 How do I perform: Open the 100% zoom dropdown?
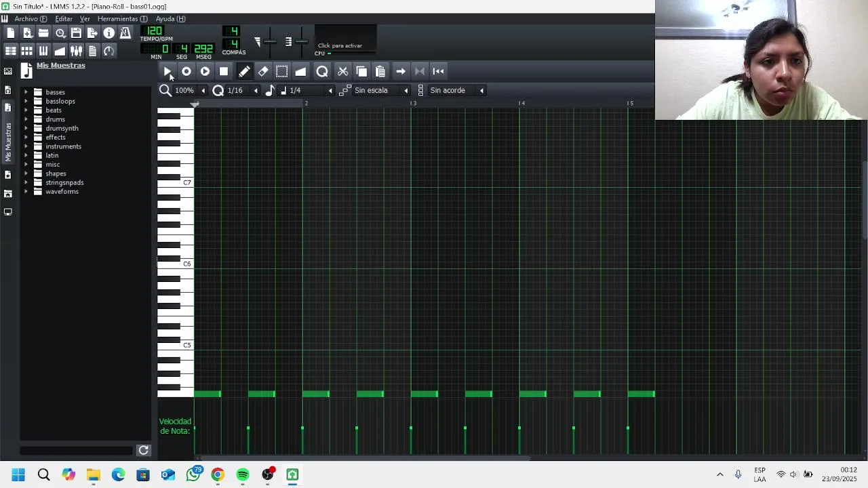click(189, 90)
